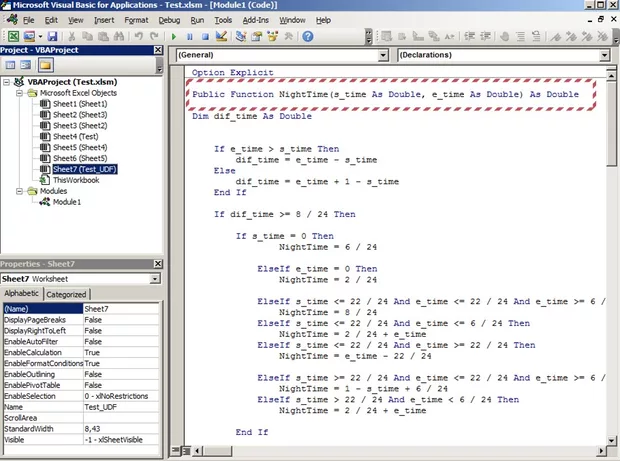This screenshot has width=620, height=461.
Task: Run the macro with green play button
Action: [x=175, y=36]
